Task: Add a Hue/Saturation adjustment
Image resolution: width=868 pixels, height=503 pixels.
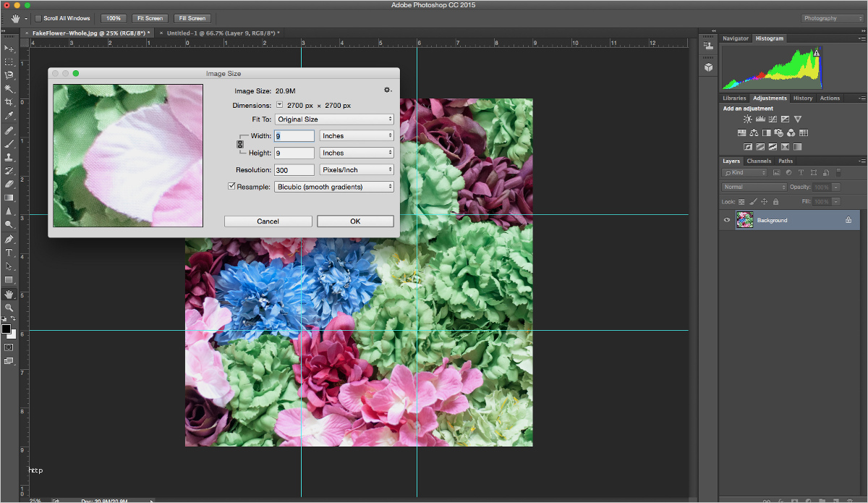Action: click(742, 132)
